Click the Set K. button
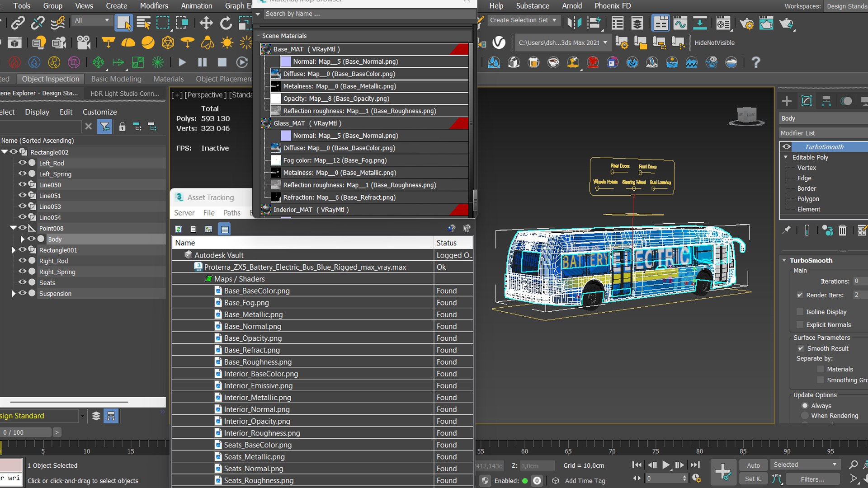 (753, 479)
